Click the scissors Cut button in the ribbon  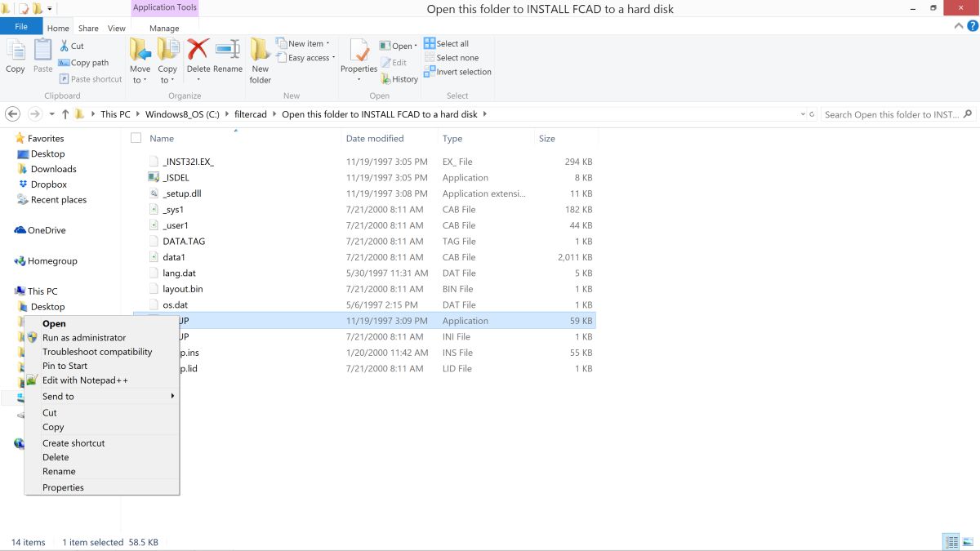pos(72,47)
